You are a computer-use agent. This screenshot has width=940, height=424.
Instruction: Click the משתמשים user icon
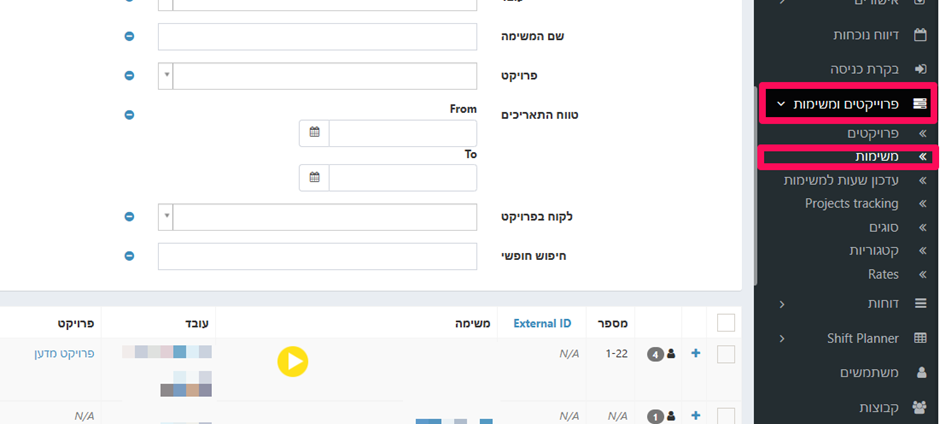[x=921, y=372]
